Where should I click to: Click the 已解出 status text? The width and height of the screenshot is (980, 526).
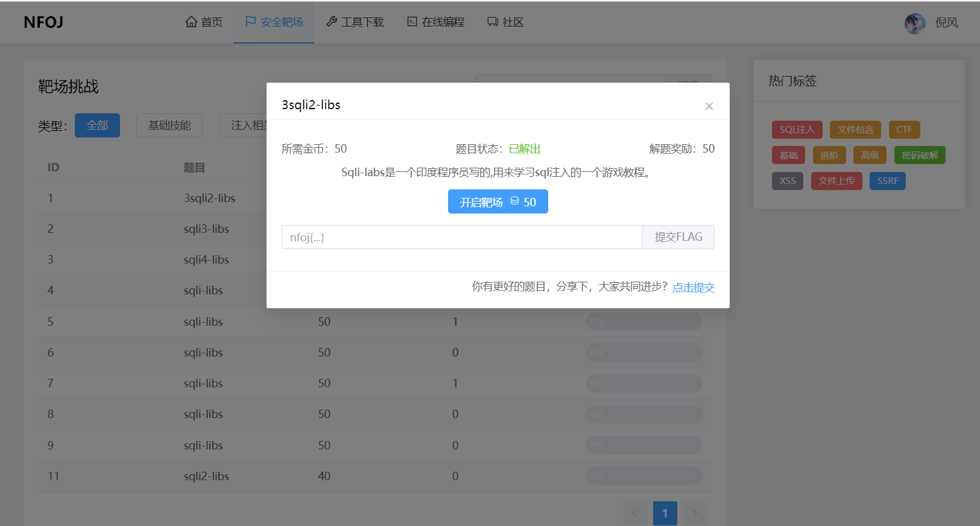click(525, 149)
